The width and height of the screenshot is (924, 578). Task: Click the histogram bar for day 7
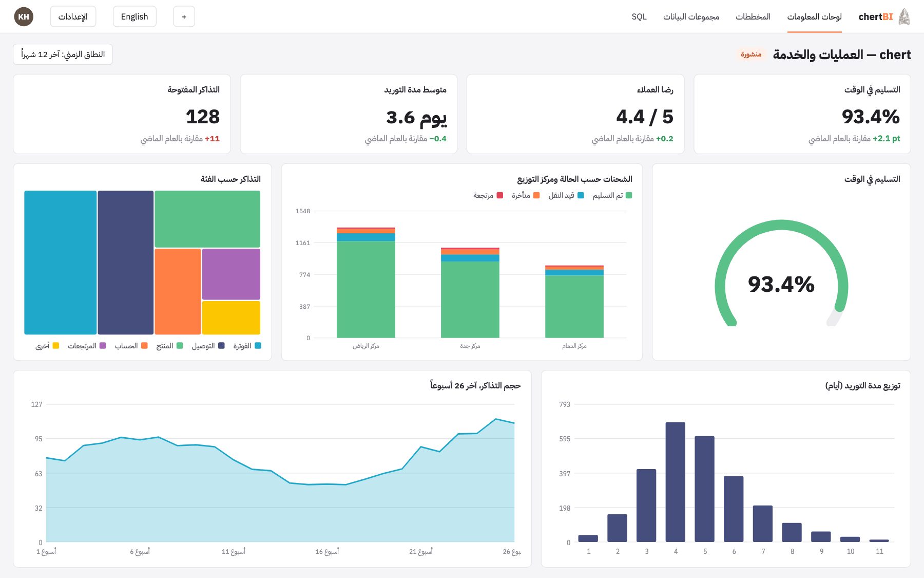point(763,524)
